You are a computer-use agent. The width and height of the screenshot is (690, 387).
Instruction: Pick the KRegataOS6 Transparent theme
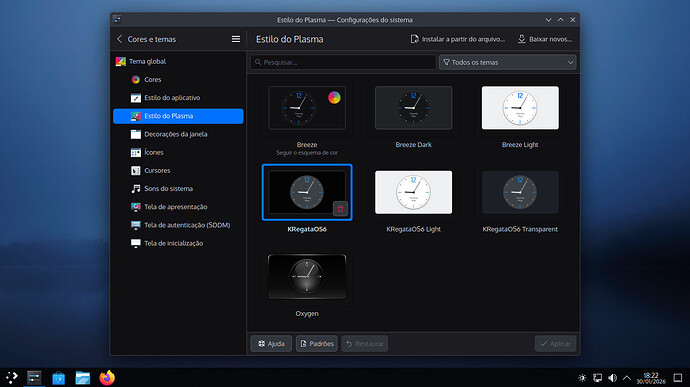coord(520,192)
